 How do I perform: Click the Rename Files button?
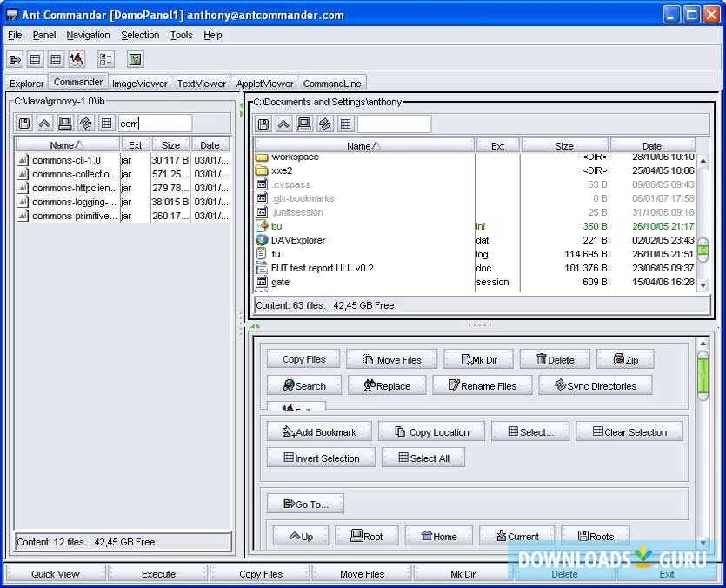pos(483,385)
